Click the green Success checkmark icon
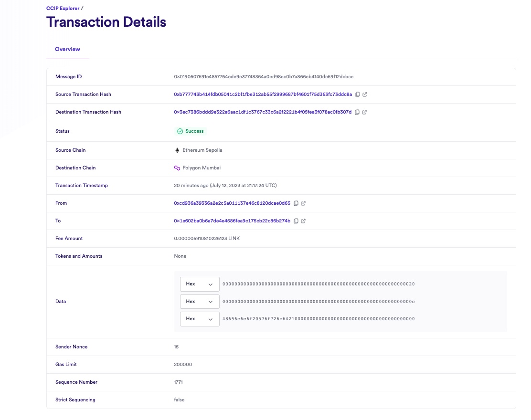 180,131
